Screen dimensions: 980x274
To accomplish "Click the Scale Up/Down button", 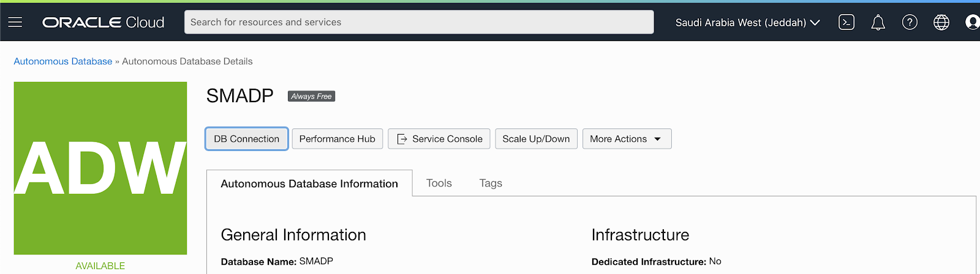I will pyautogui.click(x=536, y=139).
